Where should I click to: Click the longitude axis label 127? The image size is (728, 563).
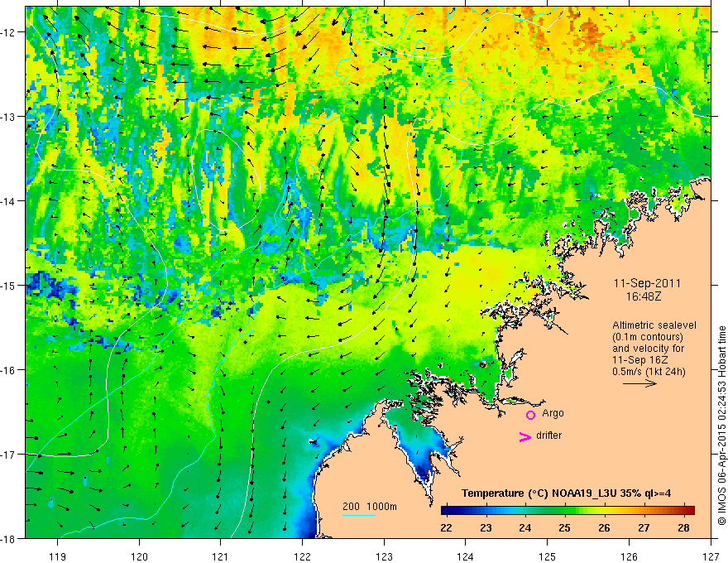pos(711,556)
